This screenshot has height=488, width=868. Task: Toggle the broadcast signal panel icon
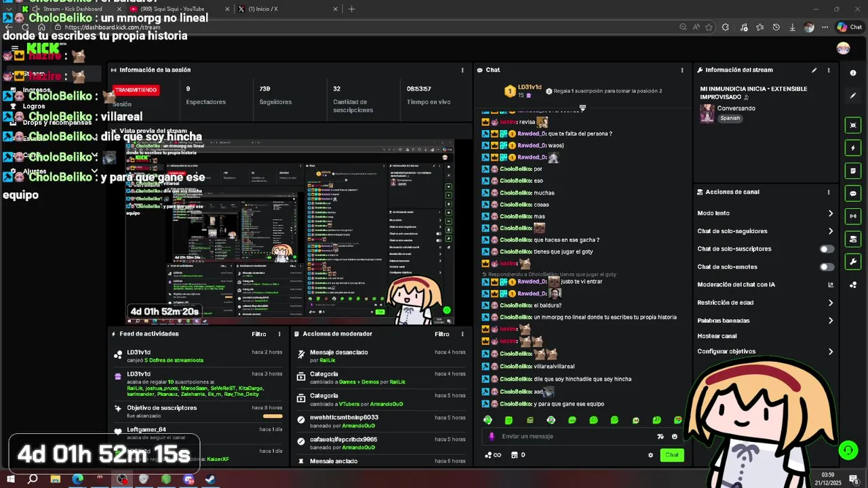point(853,216)
